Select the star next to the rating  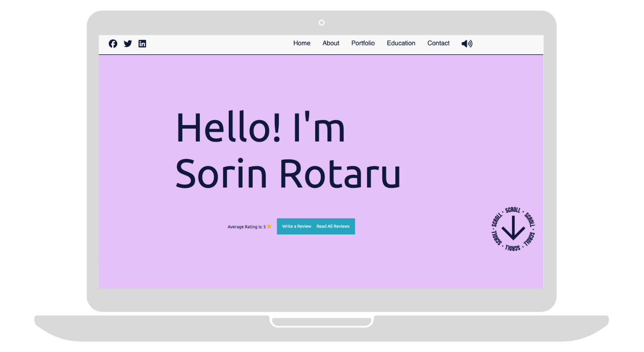click(x=269, y=226)
